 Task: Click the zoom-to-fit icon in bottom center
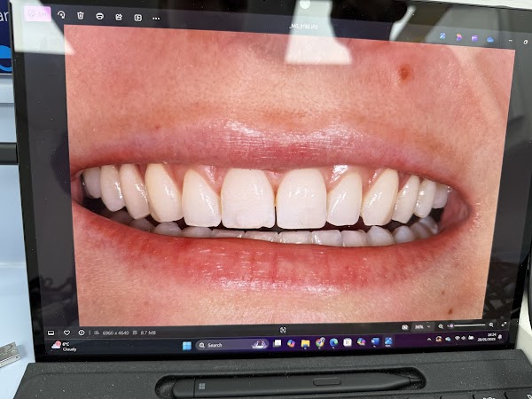click(x=283, y=329)
